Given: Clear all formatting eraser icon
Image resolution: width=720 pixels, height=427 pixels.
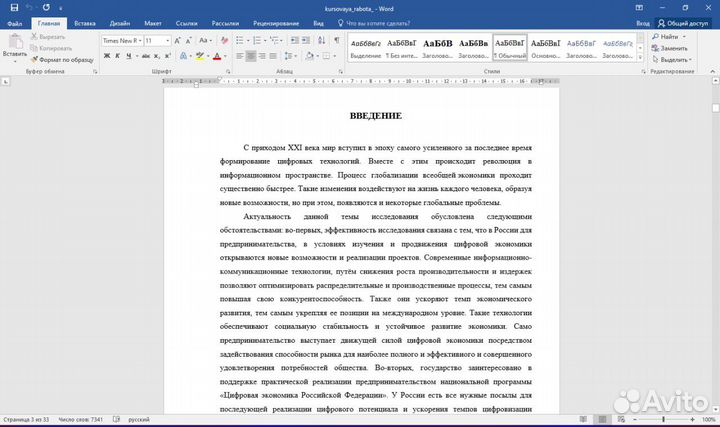Looking at the screenshot, I should (x=224, y=40).
